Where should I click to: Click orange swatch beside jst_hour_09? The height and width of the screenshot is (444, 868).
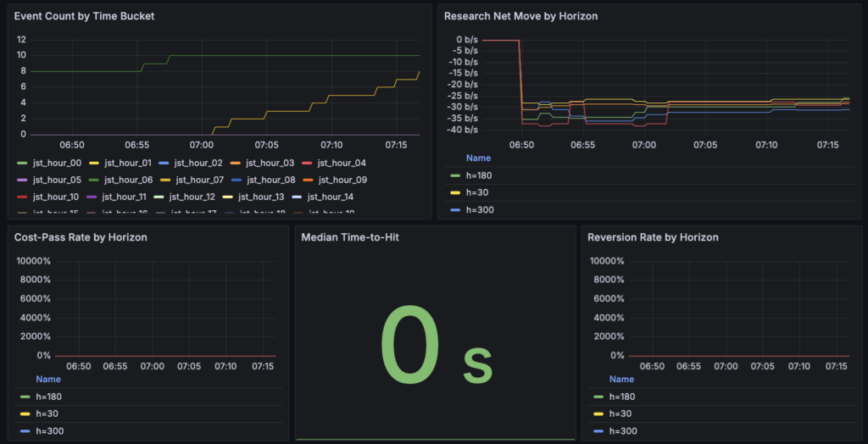(309, 180)
